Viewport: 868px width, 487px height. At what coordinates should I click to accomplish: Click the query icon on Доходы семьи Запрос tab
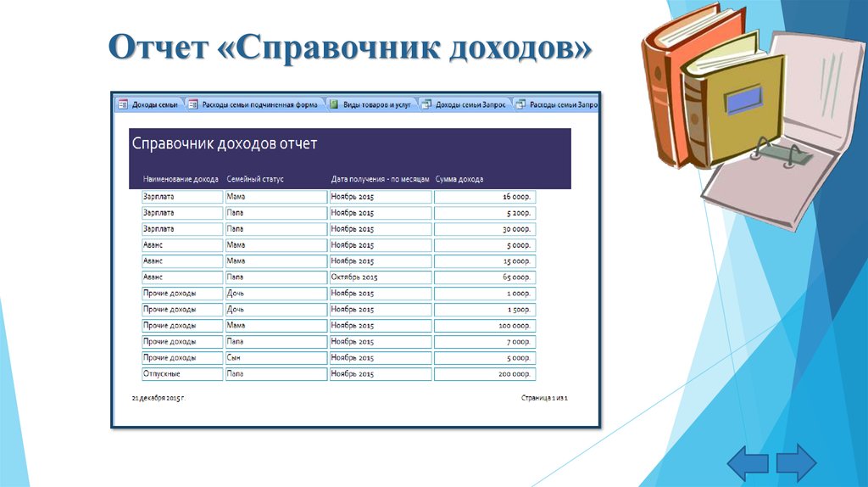tap(426, 104)
